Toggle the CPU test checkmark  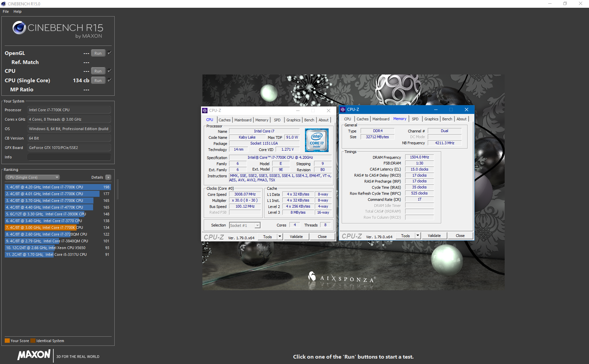(x=109, y=71)
